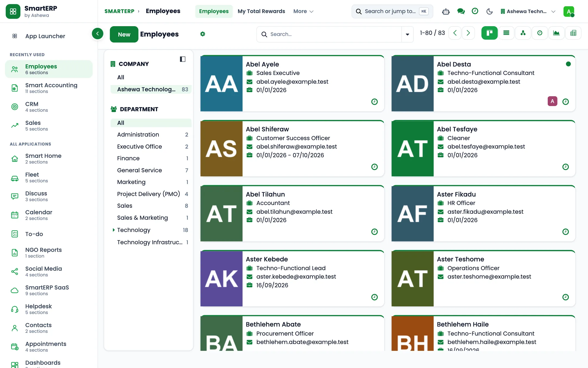
Task: Open the Ashewa Techn... company switcher
Action: [x=528, y=11]
